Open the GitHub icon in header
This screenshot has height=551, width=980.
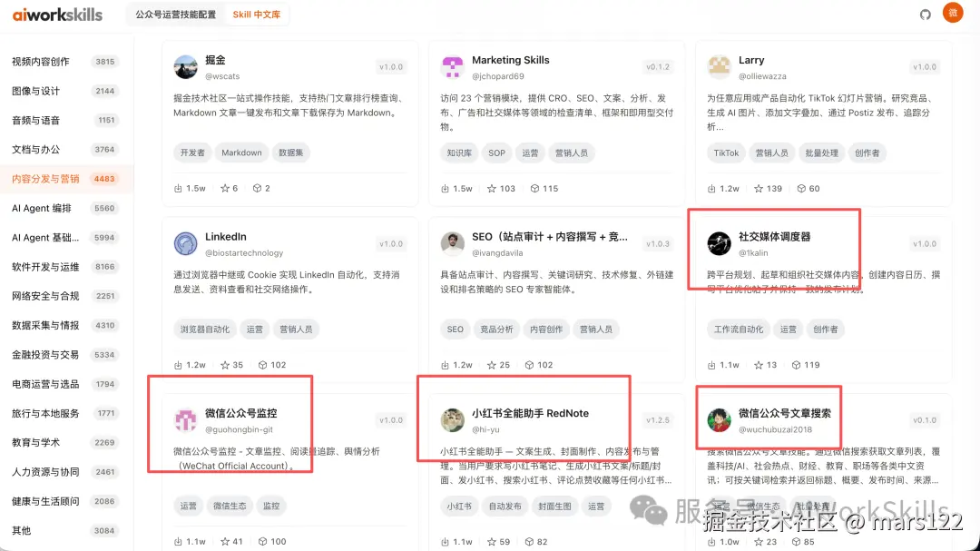(x=925, y=15)
